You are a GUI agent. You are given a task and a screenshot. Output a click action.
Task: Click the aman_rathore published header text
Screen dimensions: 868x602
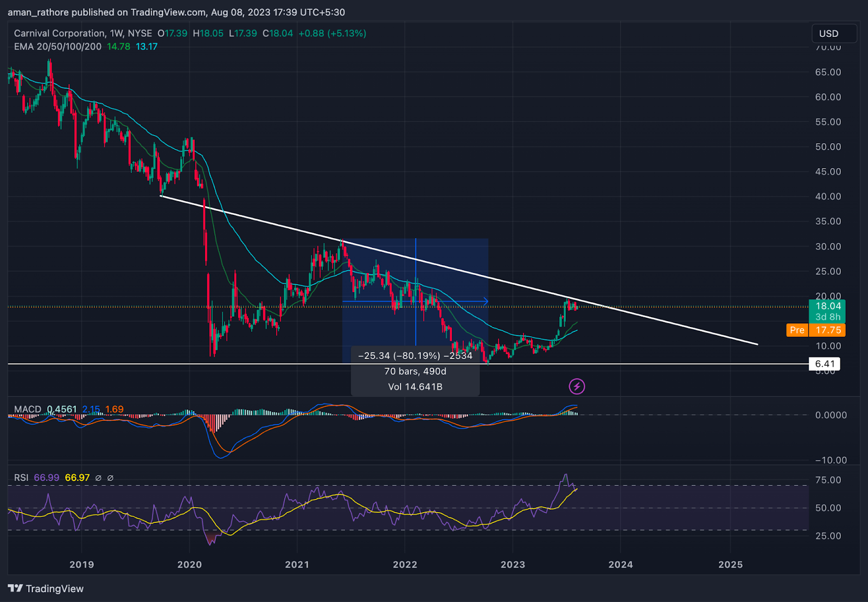pos(176,12)
